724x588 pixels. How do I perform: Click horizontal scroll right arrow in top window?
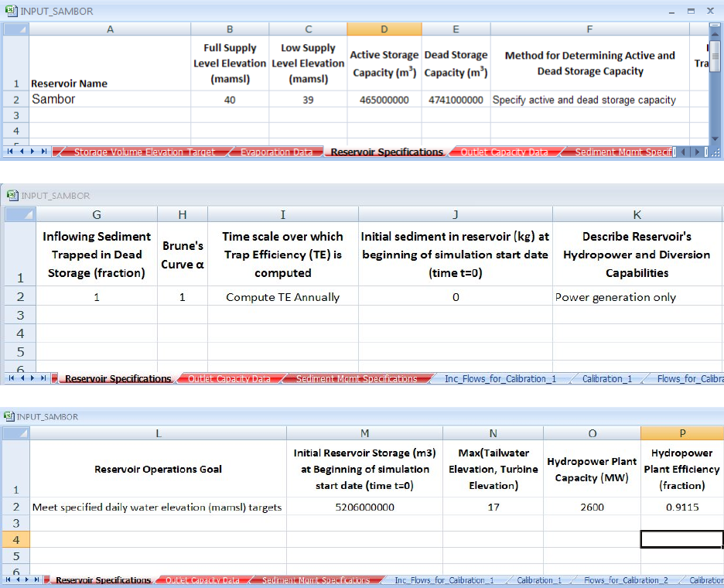pyautogui.click(x=697, y=152)
